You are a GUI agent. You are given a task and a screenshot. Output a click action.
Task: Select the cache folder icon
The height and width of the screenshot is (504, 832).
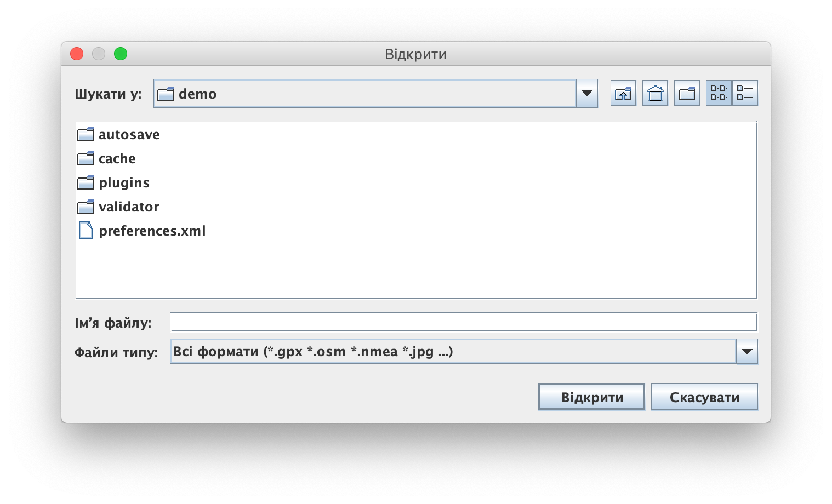click(86, 158)
